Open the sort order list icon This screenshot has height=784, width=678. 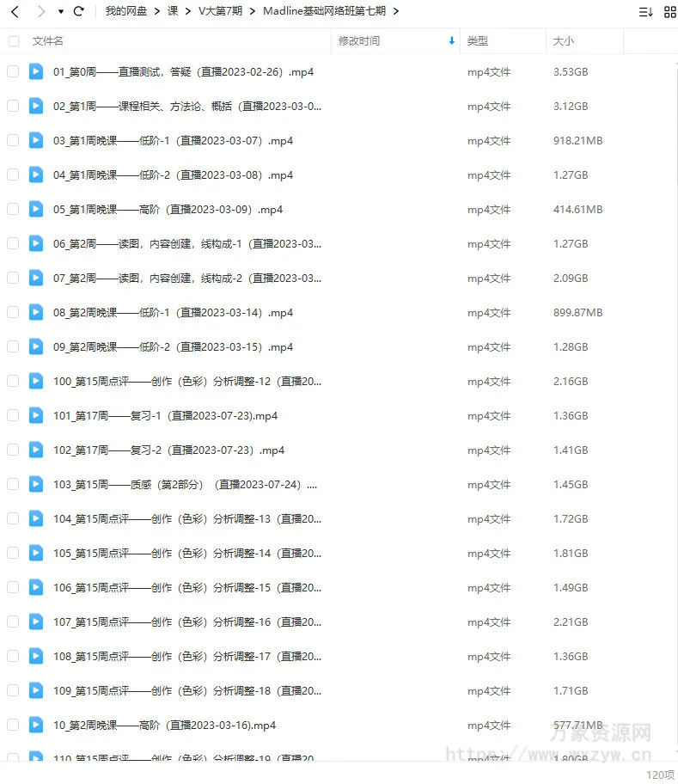coord(645,12)
